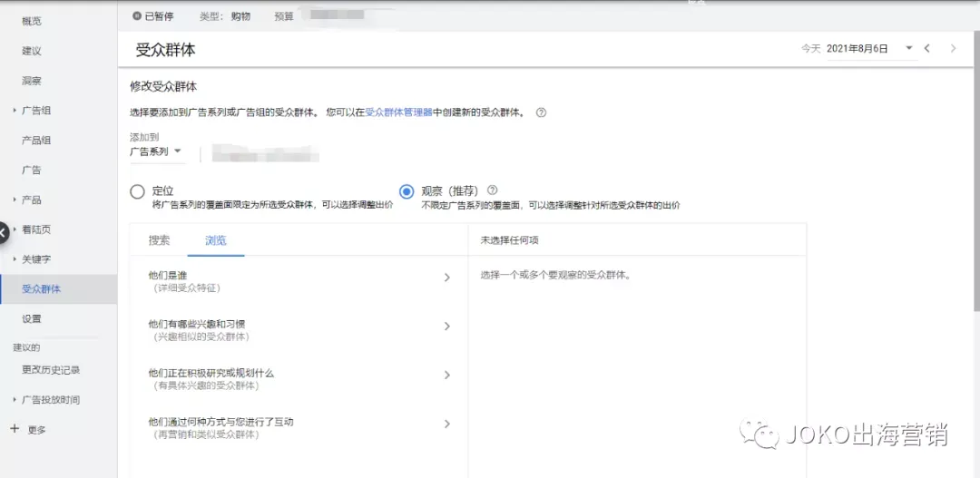
Task: Select 受众群体 in the sidebar
Action: tap(59, 289)
